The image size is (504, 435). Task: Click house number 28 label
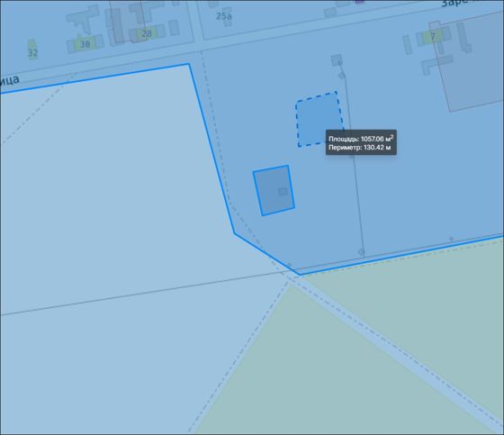click(x=147, y=33)
